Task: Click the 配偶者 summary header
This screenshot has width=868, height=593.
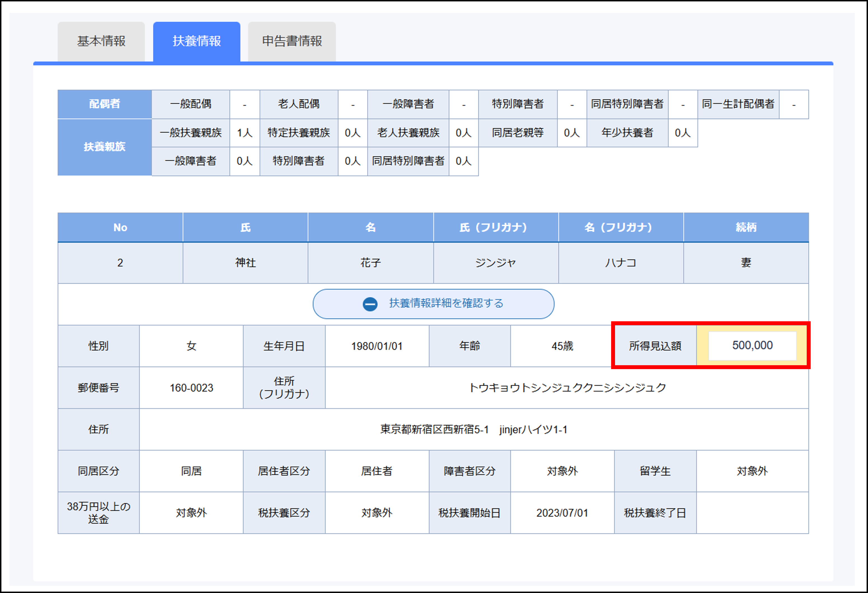Action: coord(105,104)
